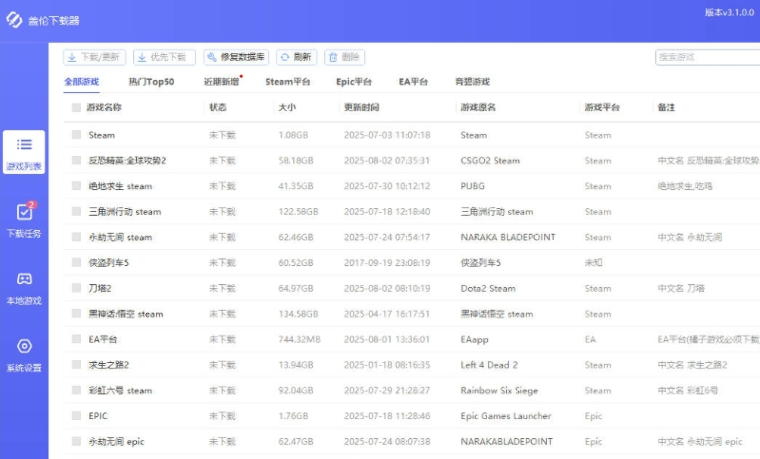Click the 游戏原名 column header
Screen dimensions: 760x459
478,107
